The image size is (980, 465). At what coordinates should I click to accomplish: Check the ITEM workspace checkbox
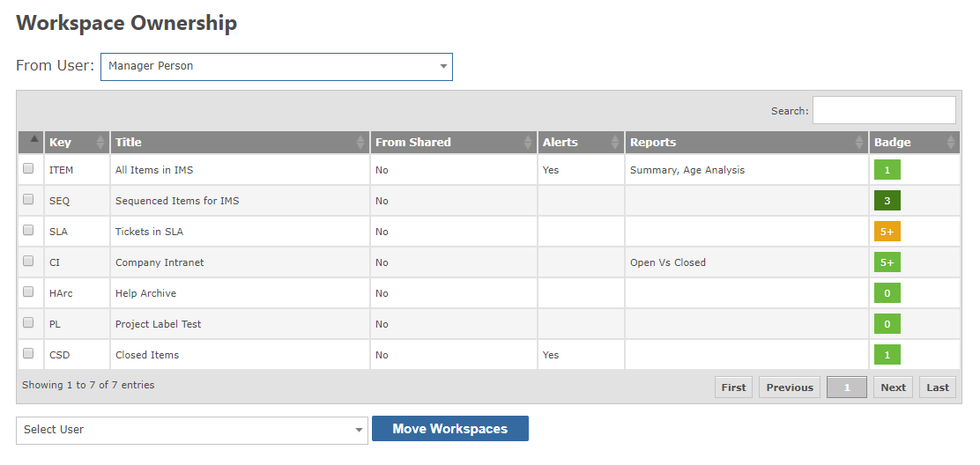tap(28, 168)
